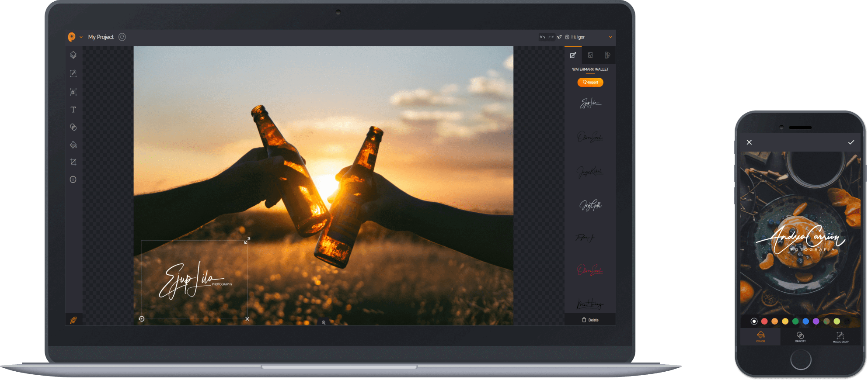Open the Color paint bucket tool in sidebar
The image size is (868, 380).
tap(73, 145)
